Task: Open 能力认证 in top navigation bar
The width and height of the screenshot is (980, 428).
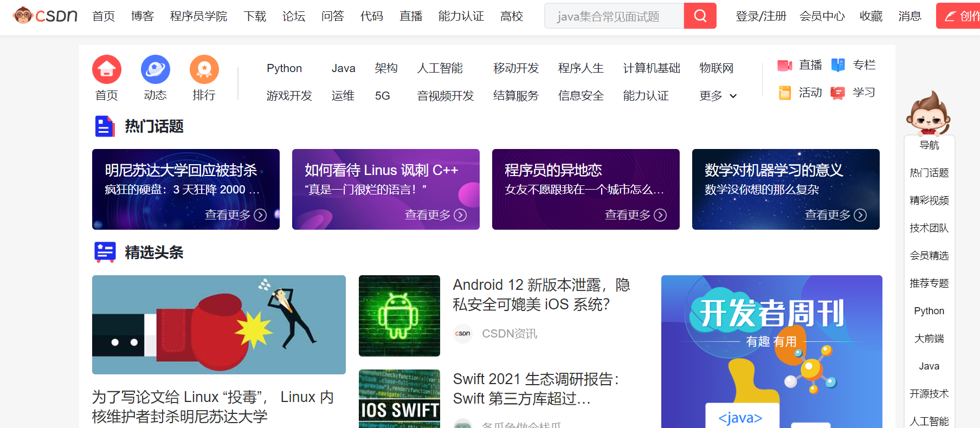Action: point(461,16)
